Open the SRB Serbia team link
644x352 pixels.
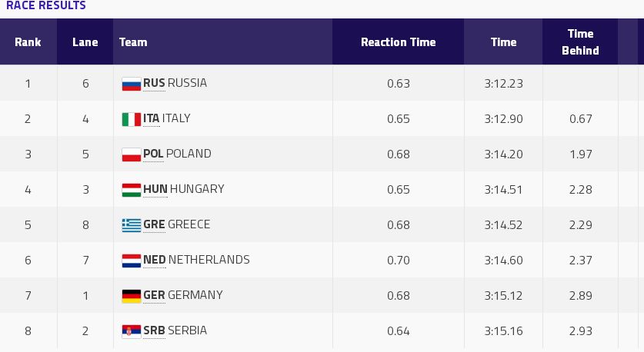[175, 330]
